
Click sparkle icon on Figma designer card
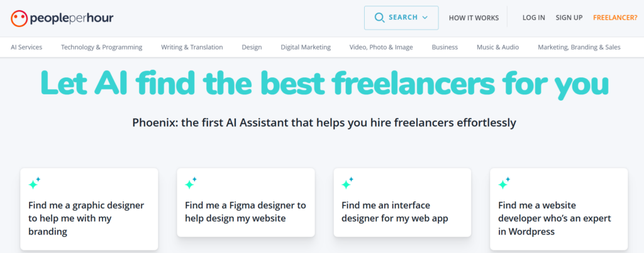pos(191,183)
